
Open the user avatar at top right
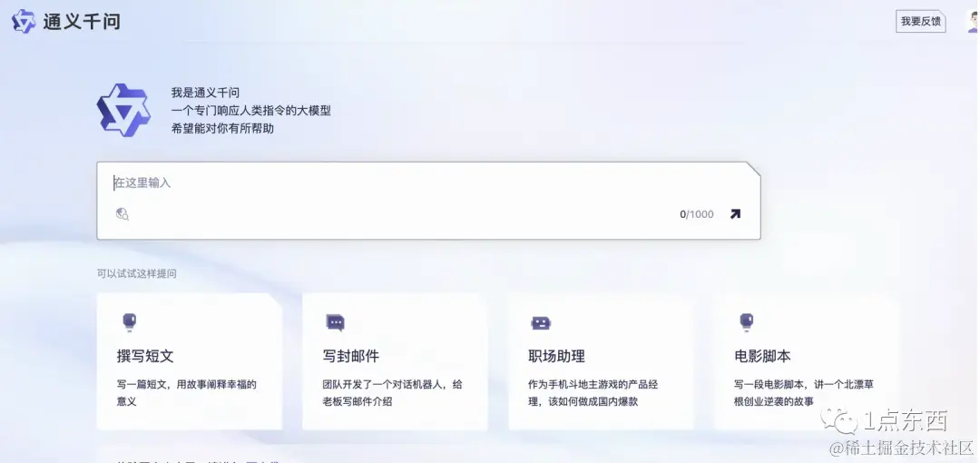(x=973, y=21)
